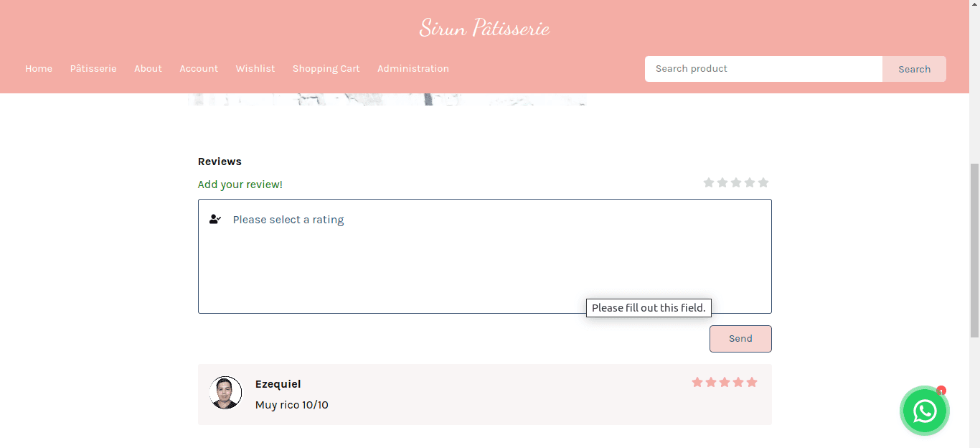Viewport: 980px width, 448px height.
Task: Go to the Home page
Action: tap(39, 69)
